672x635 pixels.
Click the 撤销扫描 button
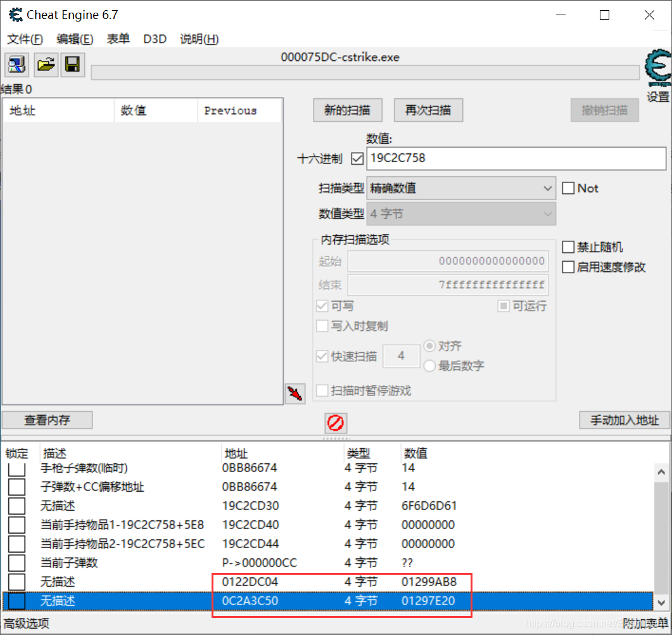point(604,110)
